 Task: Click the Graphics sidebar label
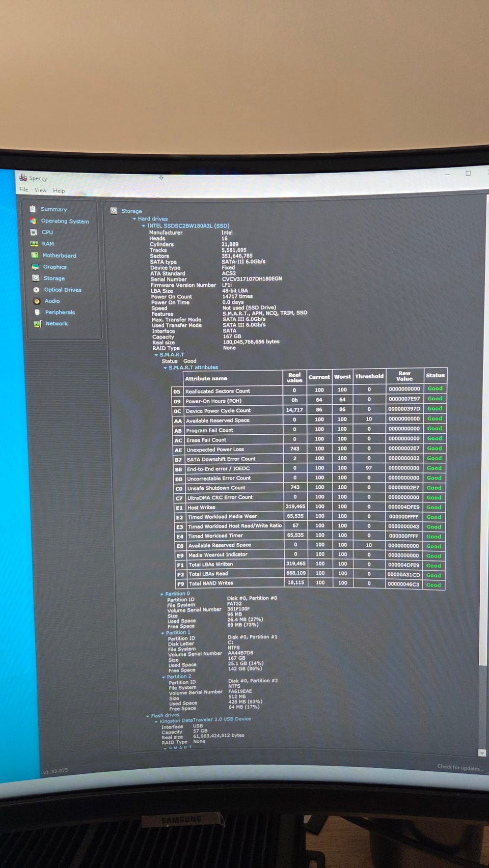(x=55, y=267)
